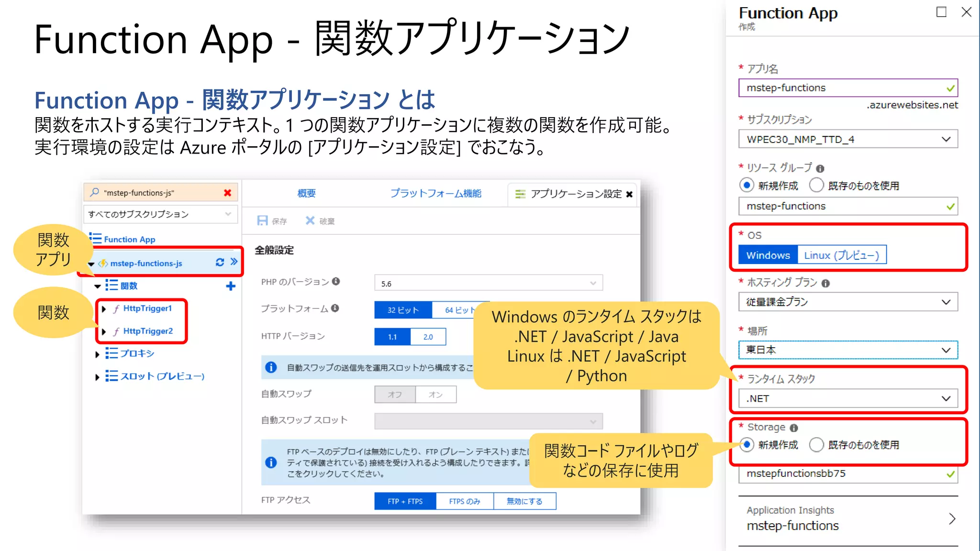Select 新規作成 for resource group
The height and width of the screenshot is (551, 980).
tap(746, 185)
